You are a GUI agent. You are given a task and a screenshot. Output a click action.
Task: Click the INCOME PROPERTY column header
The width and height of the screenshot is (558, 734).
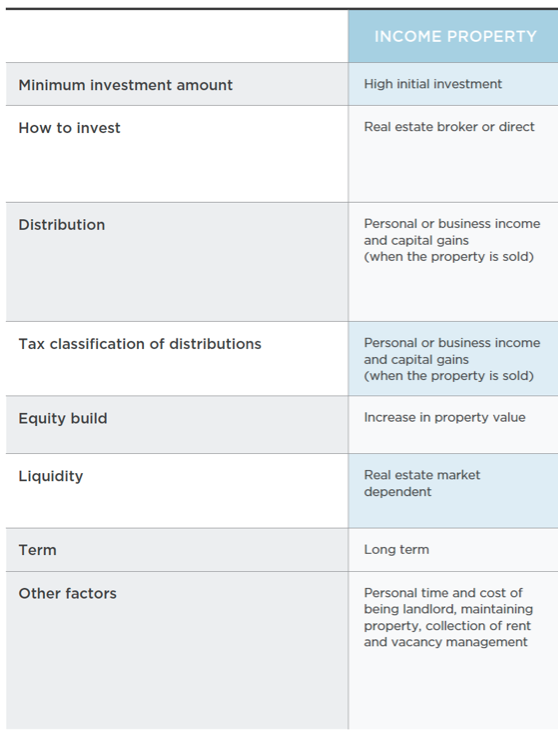(x=455, y=37)
